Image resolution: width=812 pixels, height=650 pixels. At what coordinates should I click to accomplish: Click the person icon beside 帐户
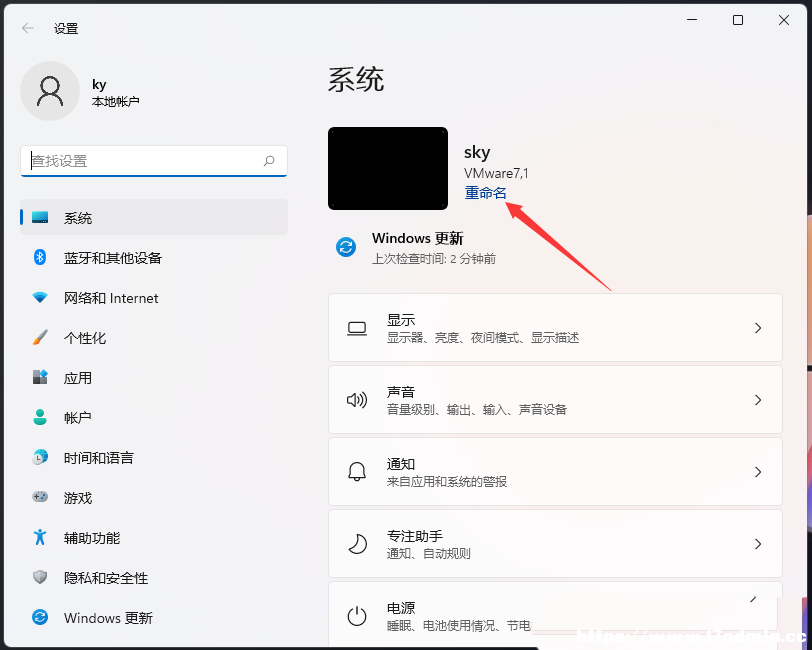(40, 417)
